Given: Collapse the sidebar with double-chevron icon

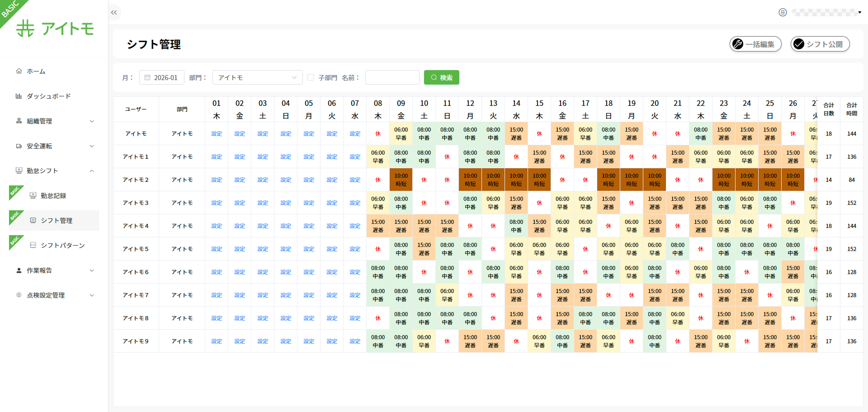Looking at the screenshot, I should [x=114, y=13].
